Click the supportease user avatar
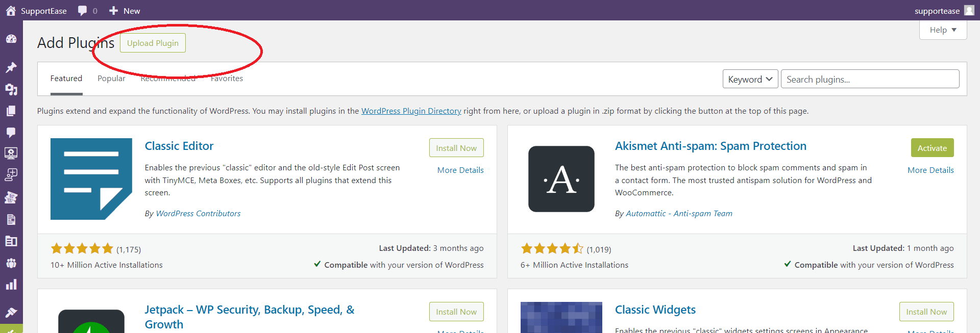 point(969,11)
